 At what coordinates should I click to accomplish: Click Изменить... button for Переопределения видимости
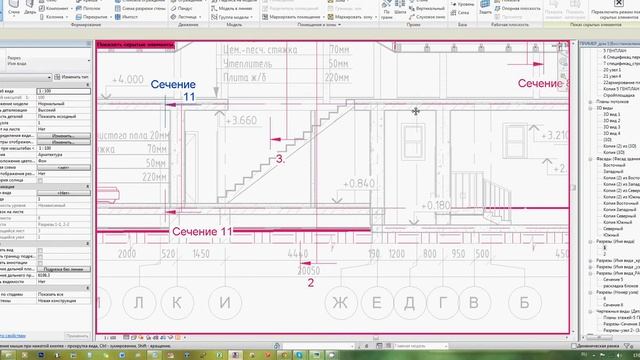(64, 136)
